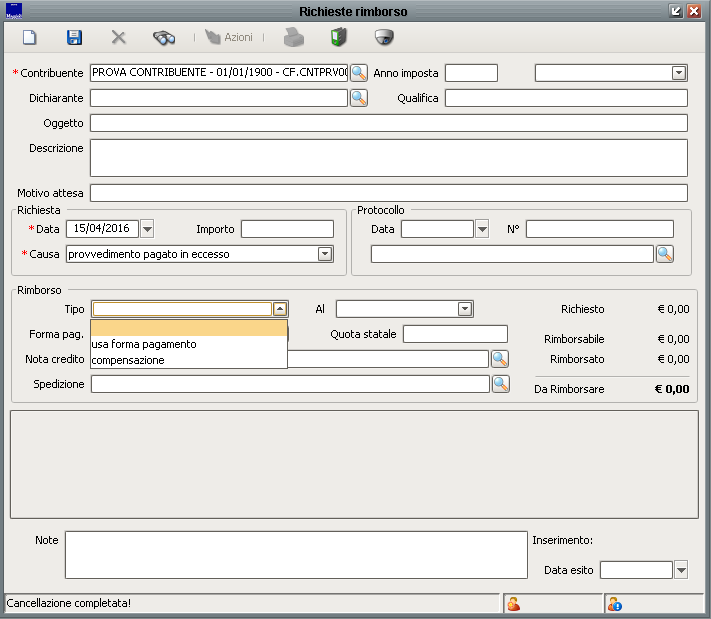Click into the Importo input field
The height and width of the screenshot is (619, 711).
pos(286,229)
